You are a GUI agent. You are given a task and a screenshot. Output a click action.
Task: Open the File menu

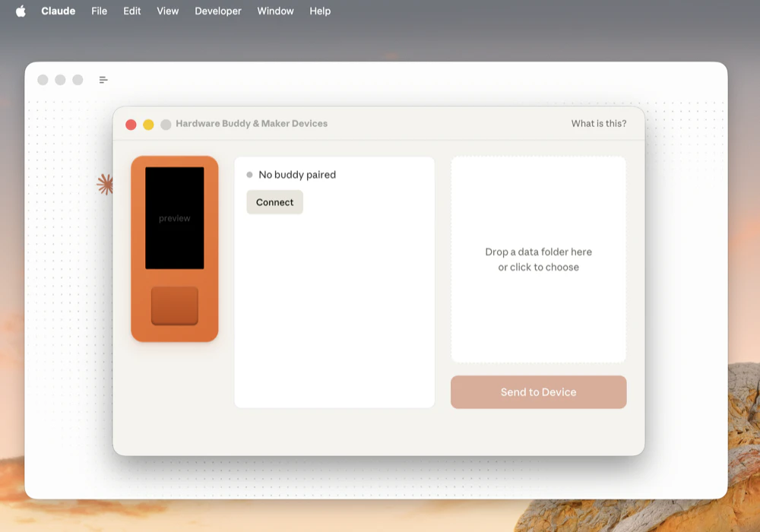coord(99,11)
